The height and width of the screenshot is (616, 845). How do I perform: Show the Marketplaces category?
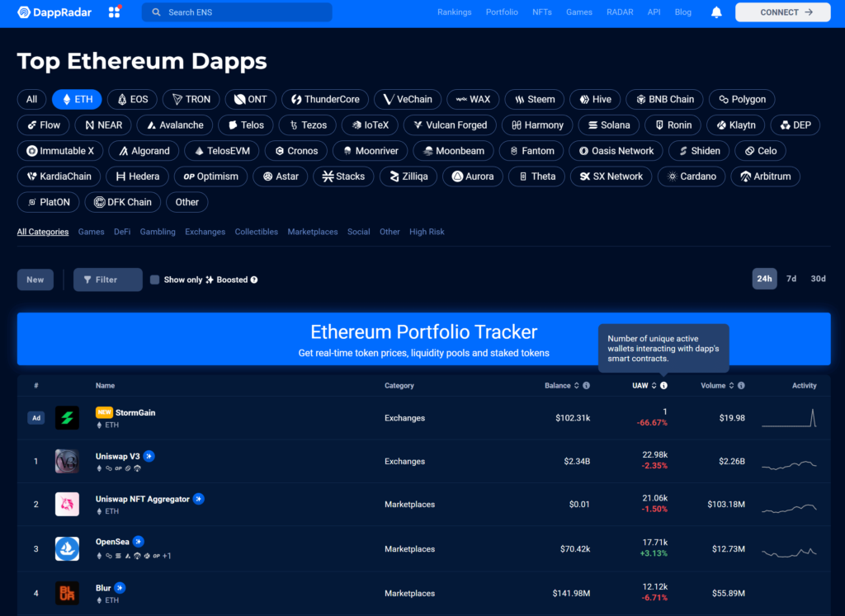tap(313, 232)
